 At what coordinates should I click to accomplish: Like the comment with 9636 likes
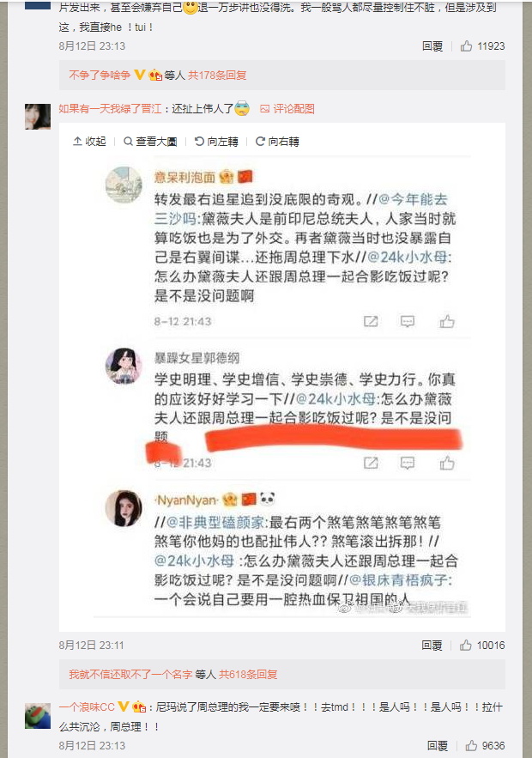point(485,745)
